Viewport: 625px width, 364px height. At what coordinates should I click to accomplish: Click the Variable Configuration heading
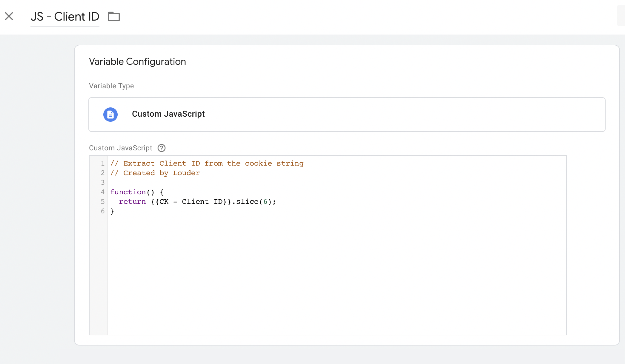(137, 62)
